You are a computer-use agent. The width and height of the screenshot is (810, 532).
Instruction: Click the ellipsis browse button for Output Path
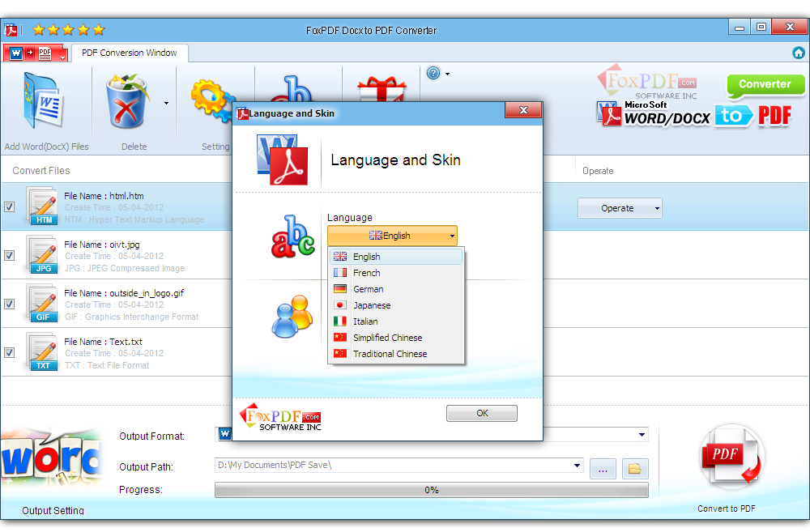pyautogui.click(x=603, y=469)
